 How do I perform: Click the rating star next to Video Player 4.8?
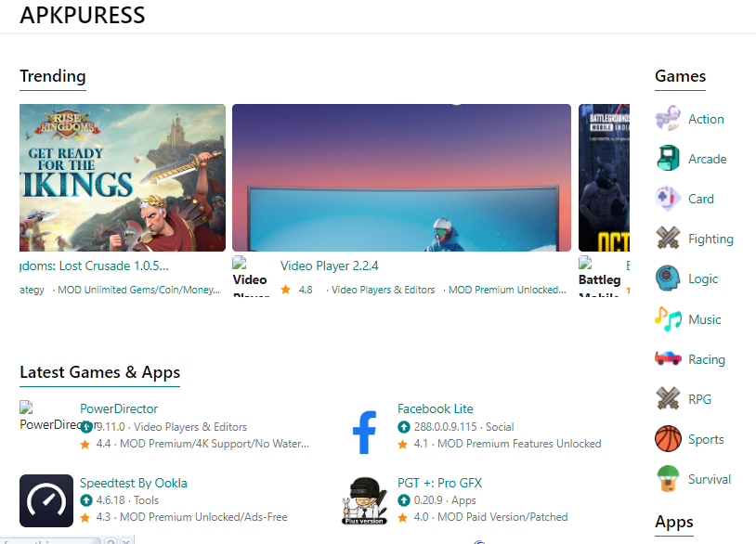tap(286, 290)
